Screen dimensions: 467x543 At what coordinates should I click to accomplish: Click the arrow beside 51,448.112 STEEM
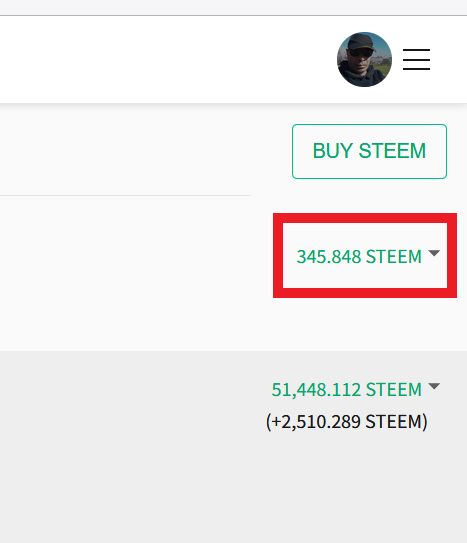click(x=434, y=386)
